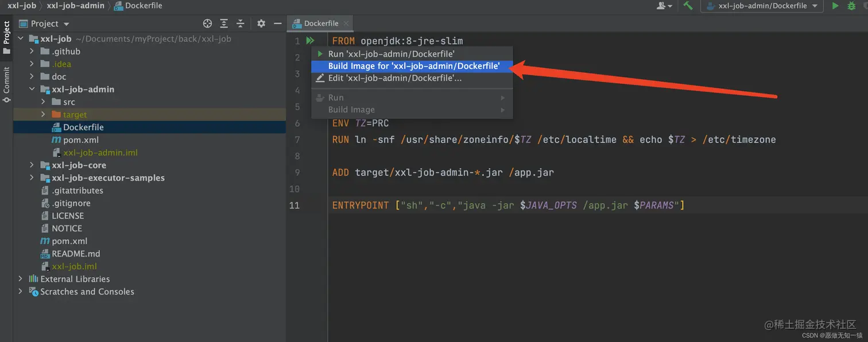This screenshot has height=342, width=868.
Task: Click the External Libraries bar-chart icon
Action: pos(33,279)
